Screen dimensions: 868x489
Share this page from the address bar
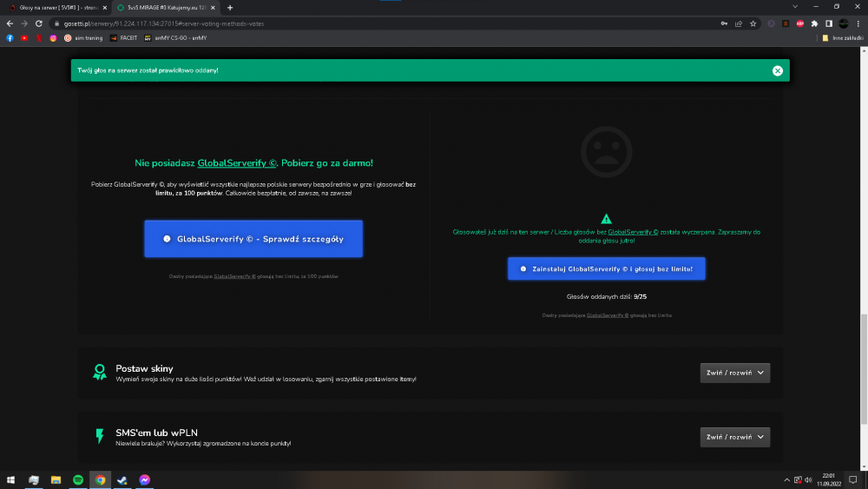tap(739, 23)
